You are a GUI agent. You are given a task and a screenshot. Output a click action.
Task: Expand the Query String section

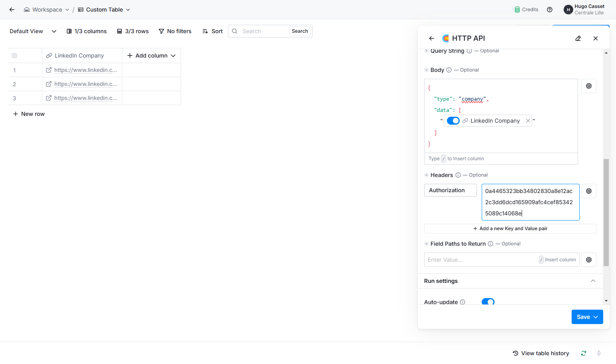click(427, 51)
